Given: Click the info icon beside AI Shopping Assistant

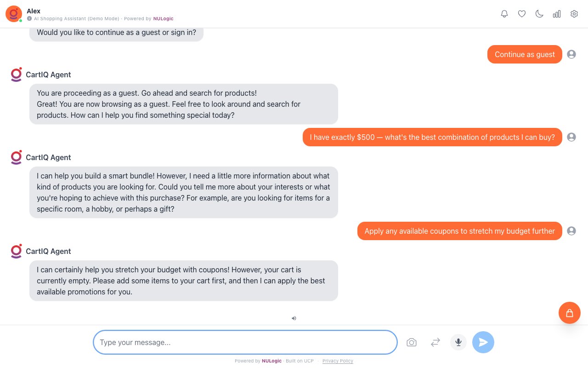Looking at the screenshot, I should point(29,19).
